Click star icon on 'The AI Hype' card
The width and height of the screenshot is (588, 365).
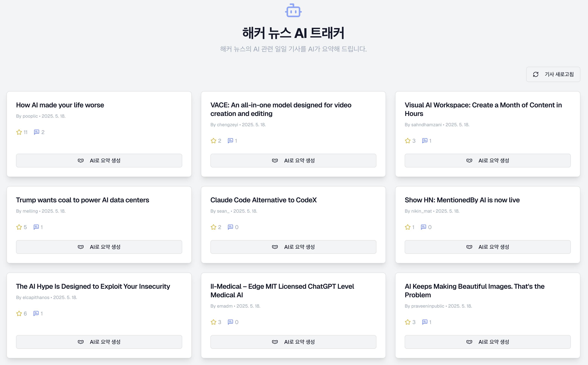pyautogui.click(x=19, y=313)
